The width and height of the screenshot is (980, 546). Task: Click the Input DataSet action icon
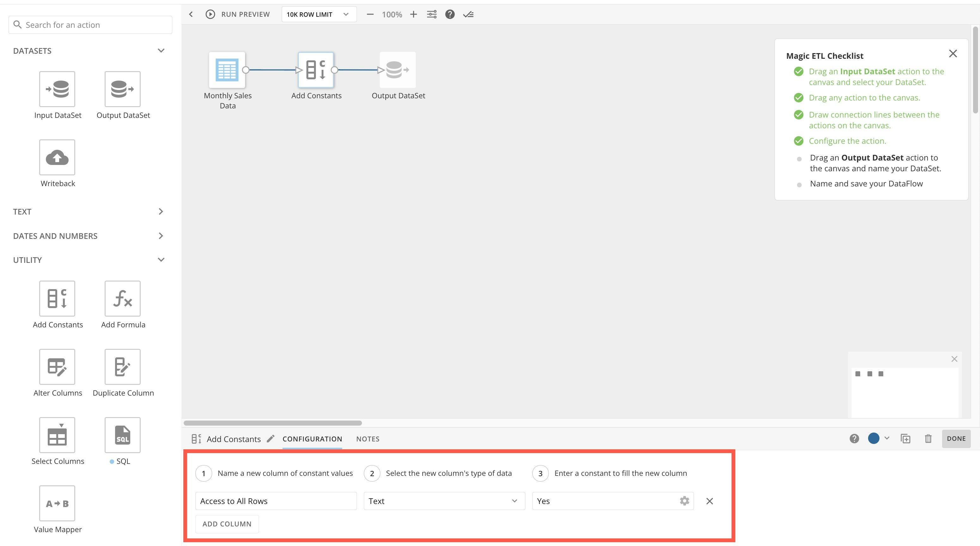click(57, 89)
